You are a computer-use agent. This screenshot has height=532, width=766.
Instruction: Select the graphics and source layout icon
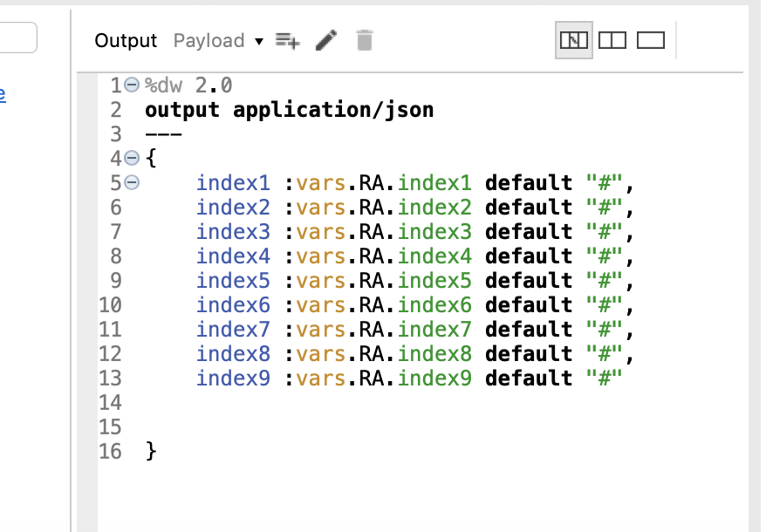pyautogui.click(x=574, y=40)
